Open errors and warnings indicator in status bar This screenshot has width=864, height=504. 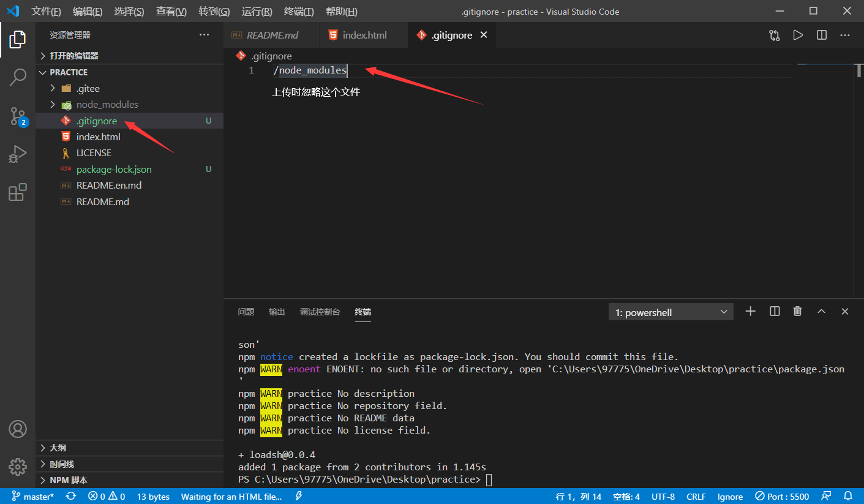(107, 496)
